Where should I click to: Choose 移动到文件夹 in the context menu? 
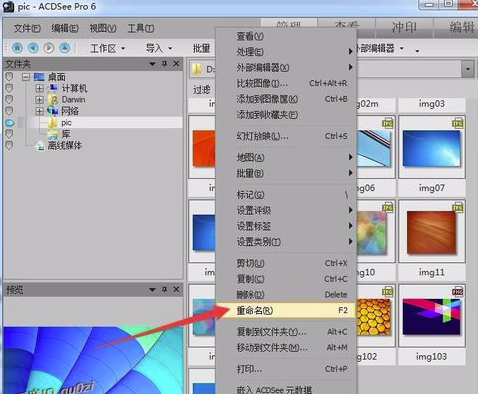coord(286,348)
